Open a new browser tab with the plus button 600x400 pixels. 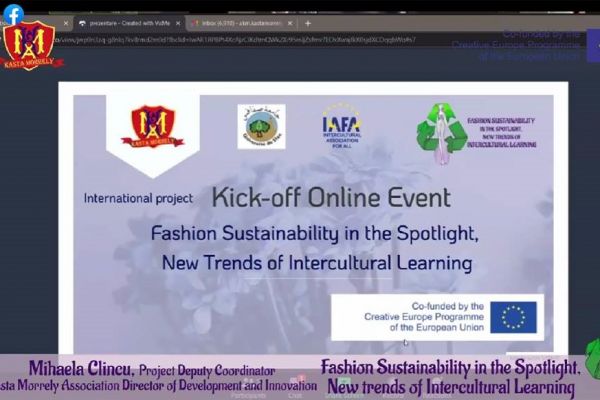[x=307, y=22]
